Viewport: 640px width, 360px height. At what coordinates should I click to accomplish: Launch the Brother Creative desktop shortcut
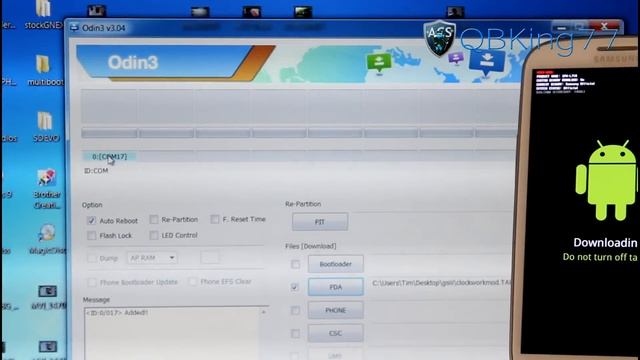[47, 189]
